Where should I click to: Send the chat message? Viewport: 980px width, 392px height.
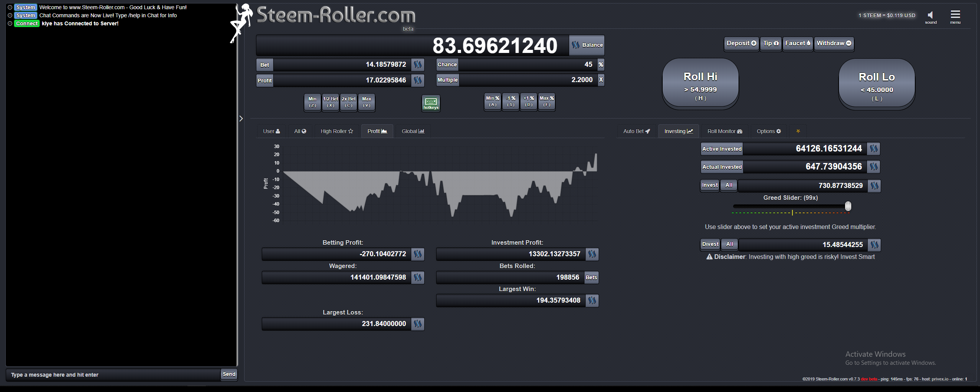(229, 374)
